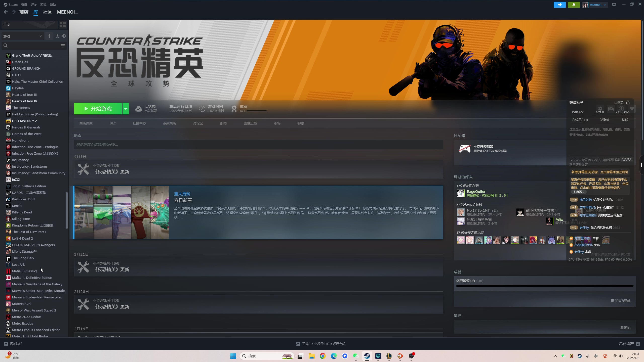Open the 社区中心 tab
The width and height of the screenshot is (644, 362).
pyautogui.click(x=139, y=123)
